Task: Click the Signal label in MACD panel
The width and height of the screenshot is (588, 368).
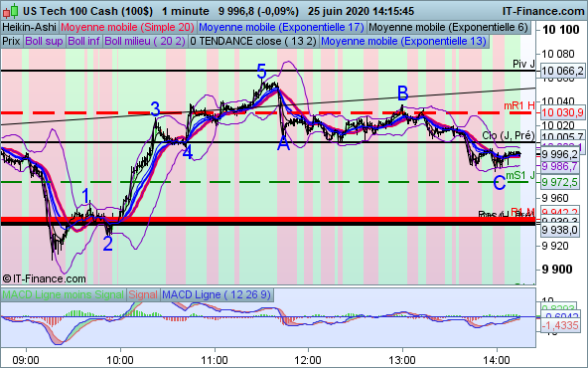Action: point(143,294)
